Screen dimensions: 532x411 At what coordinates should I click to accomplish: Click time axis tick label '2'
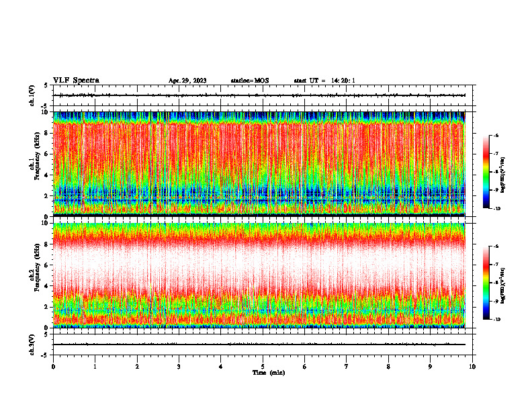coord(137,367)
